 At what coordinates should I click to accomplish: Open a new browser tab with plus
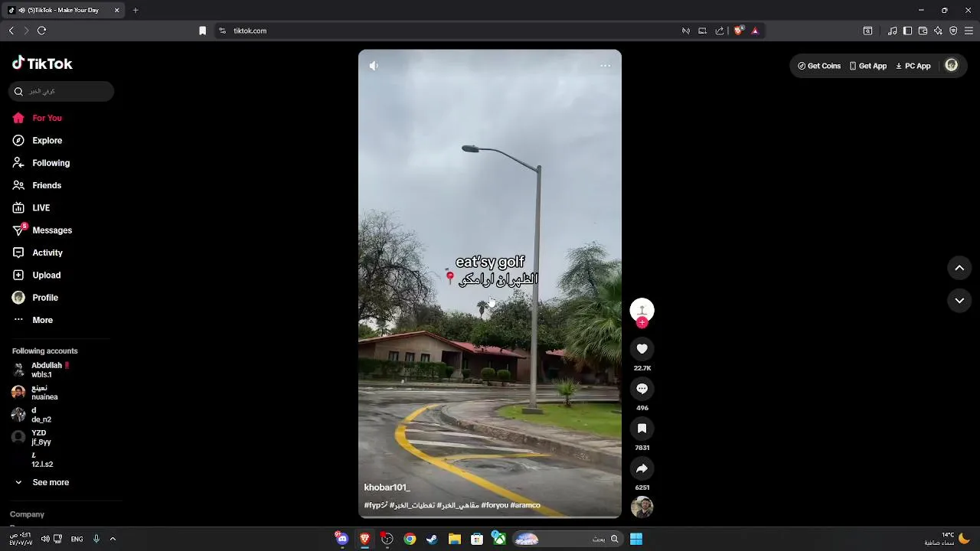(x=136, y=10)
